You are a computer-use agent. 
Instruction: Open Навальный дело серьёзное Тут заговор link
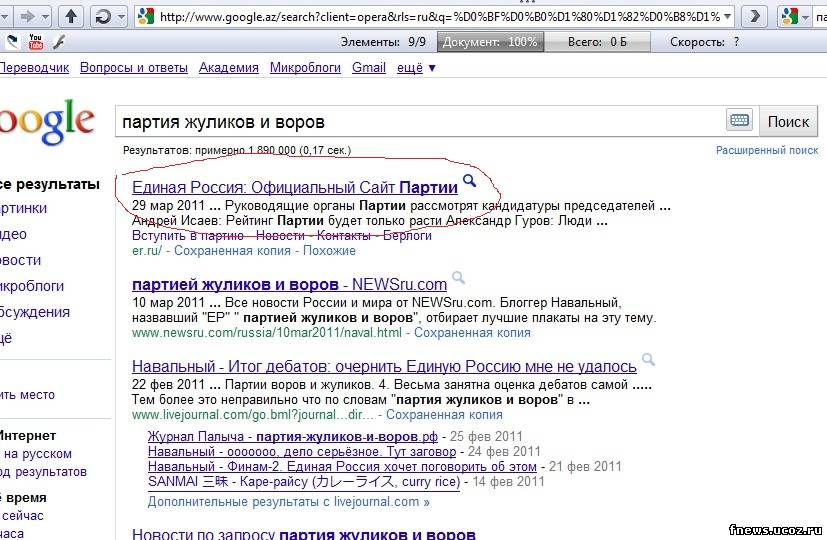(302, 451)
